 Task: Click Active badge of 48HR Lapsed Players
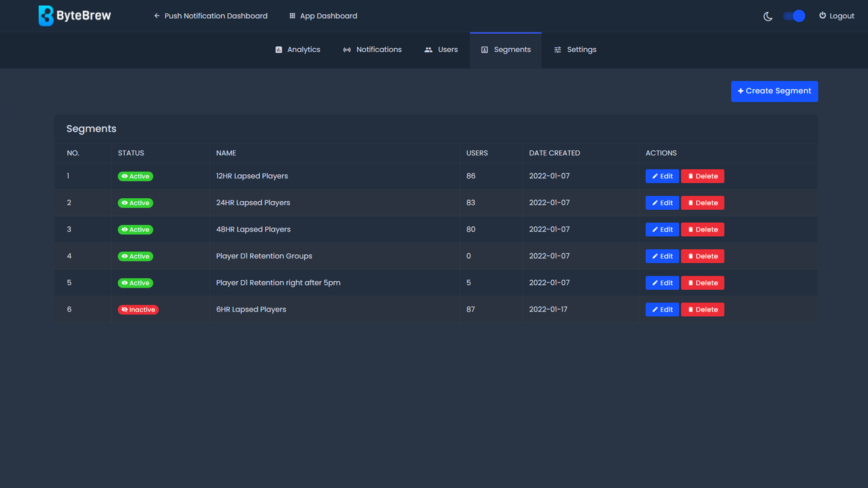pos(136,230)
